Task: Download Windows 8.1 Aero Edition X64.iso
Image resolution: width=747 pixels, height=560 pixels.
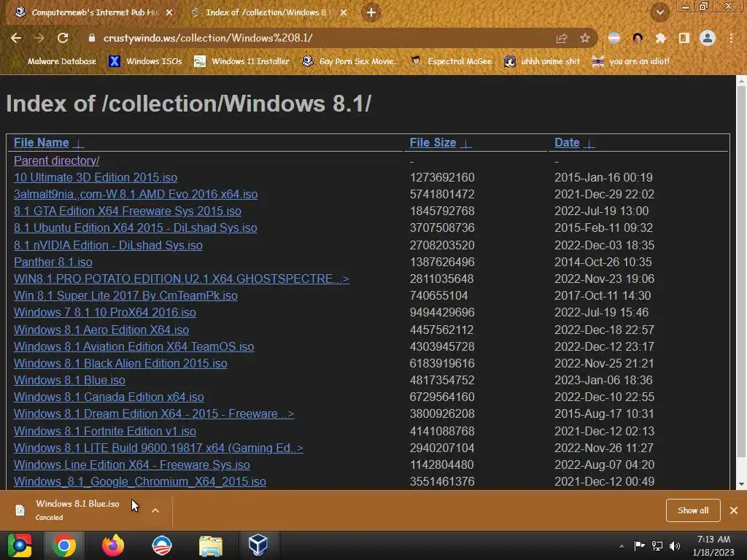Action: (101, 330)
